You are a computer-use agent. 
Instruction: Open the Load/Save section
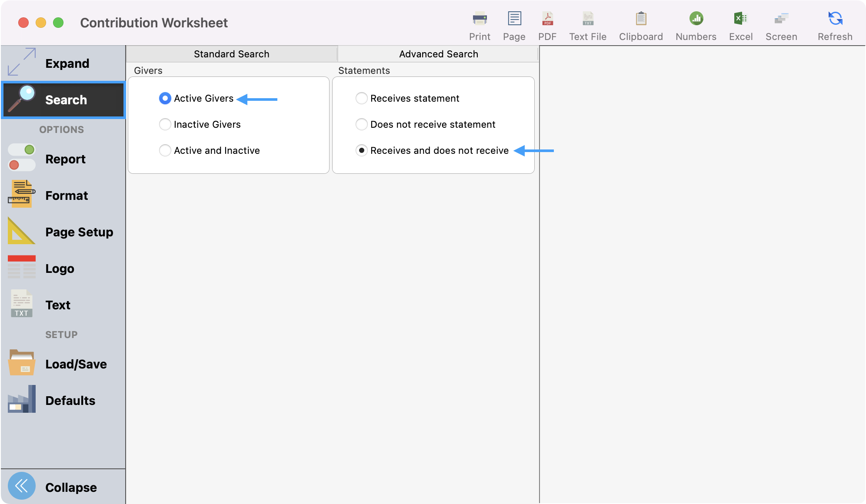[x=76, y=364]
